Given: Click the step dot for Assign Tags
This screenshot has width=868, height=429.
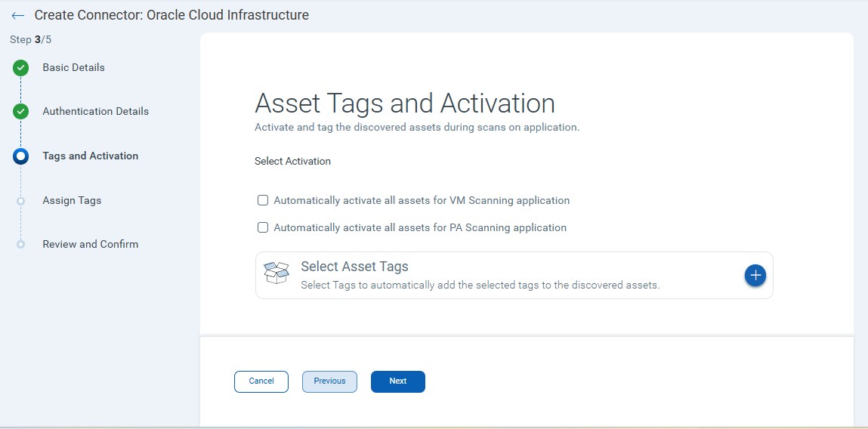Looking at the screenshot, I should [20, 200].
